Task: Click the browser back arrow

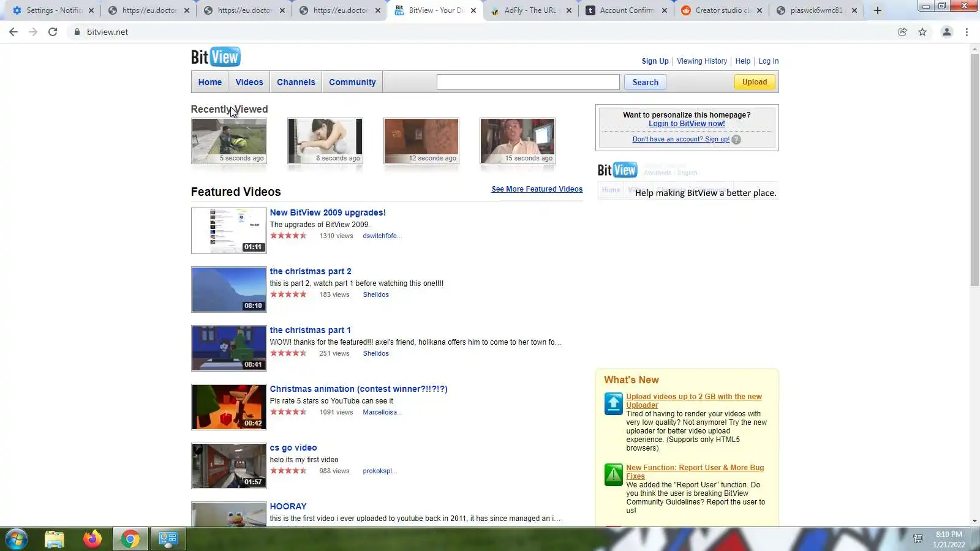Action: click(13, 32)
